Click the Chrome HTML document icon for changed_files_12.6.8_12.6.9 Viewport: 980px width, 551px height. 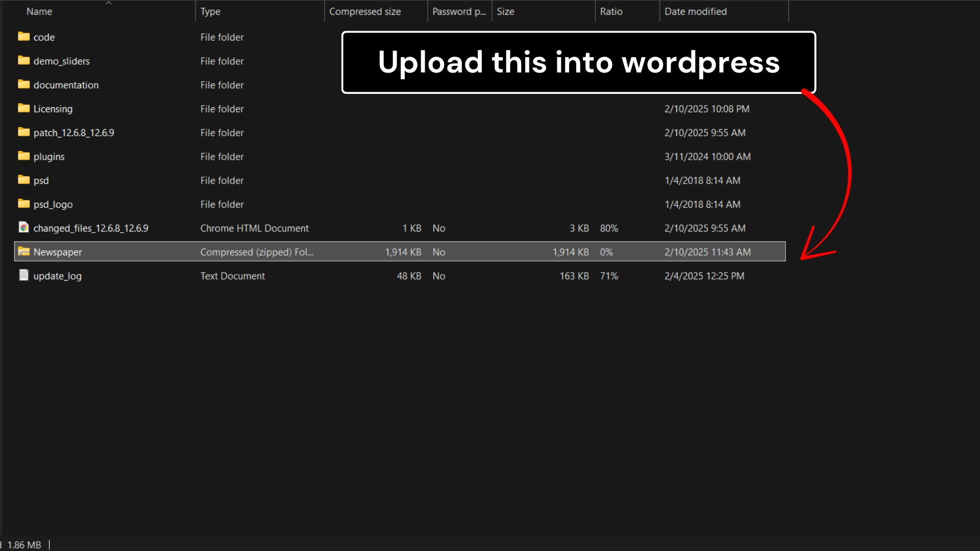[x=23, y=228]
